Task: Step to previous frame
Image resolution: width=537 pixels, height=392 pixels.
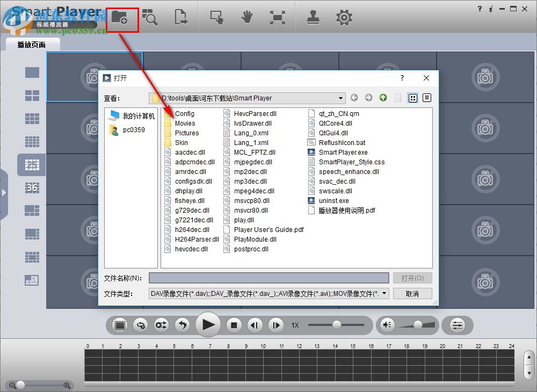Action: [x=255, y=325]
